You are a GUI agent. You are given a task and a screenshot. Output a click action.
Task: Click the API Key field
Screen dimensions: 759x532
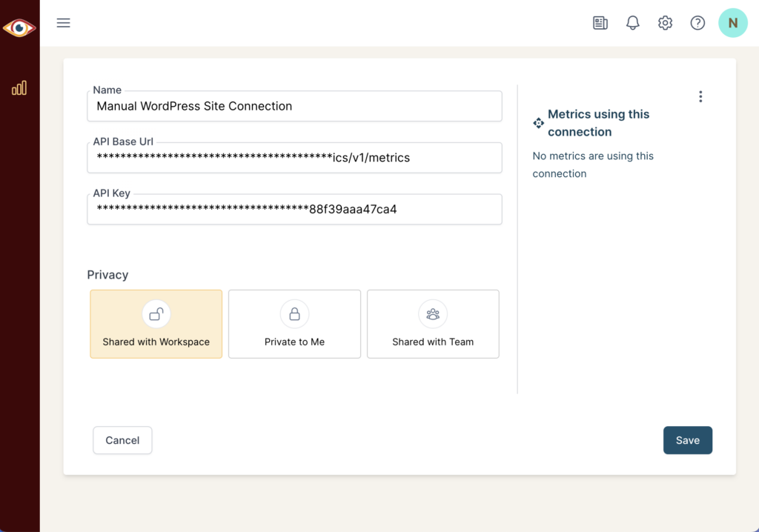[x=294, y=210]
